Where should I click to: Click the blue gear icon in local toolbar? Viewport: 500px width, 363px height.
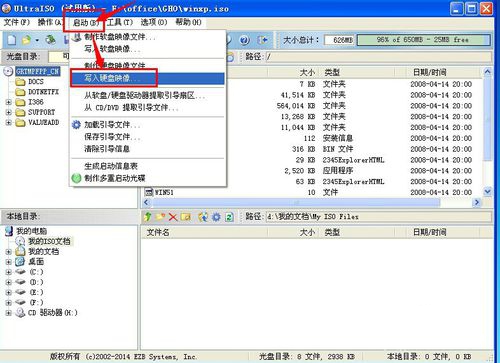(x=216, y=217)
